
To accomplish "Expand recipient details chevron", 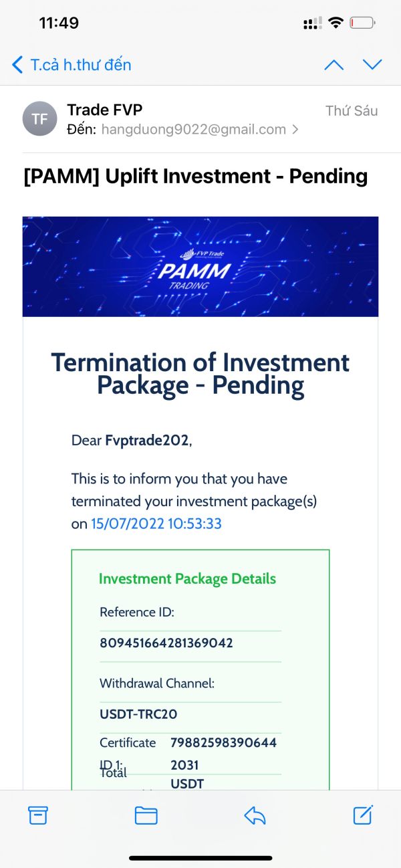I will pyautogui.click(x=295, y=130).
